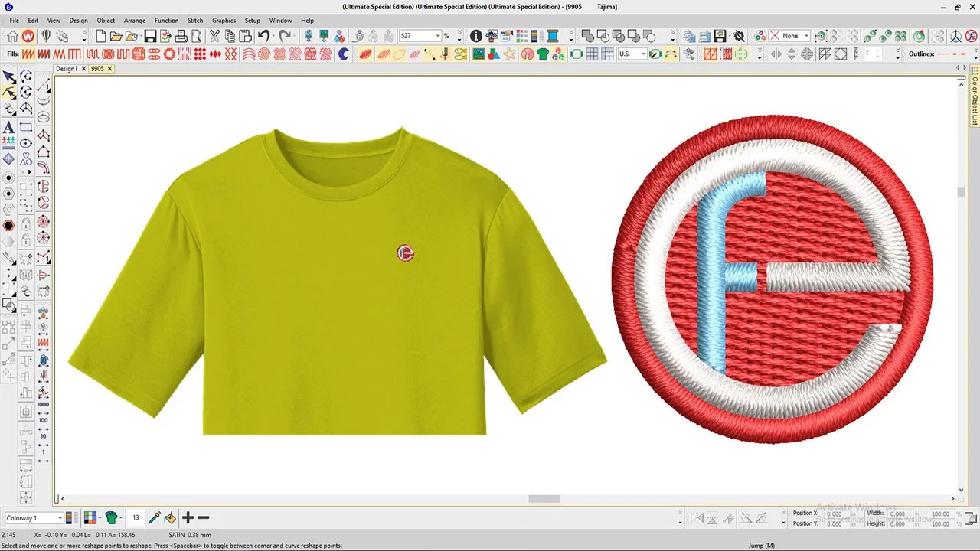Remove a color with the minus button
The height and width of the screenshot is (551, 980).
(x=203, y=518)
